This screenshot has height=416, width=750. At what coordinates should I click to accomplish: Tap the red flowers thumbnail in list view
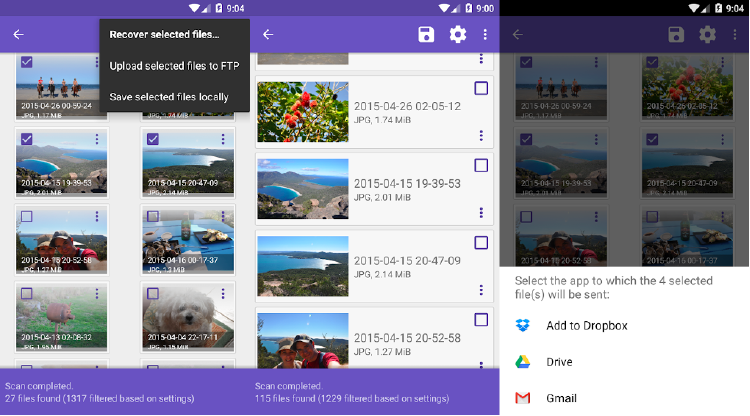[302, 111]
